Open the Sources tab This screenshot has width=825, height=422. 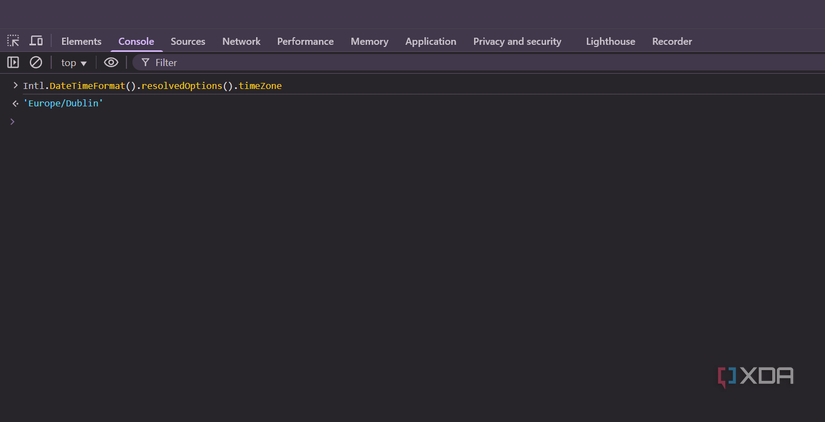pyautogui.click(x=187, y=41)
